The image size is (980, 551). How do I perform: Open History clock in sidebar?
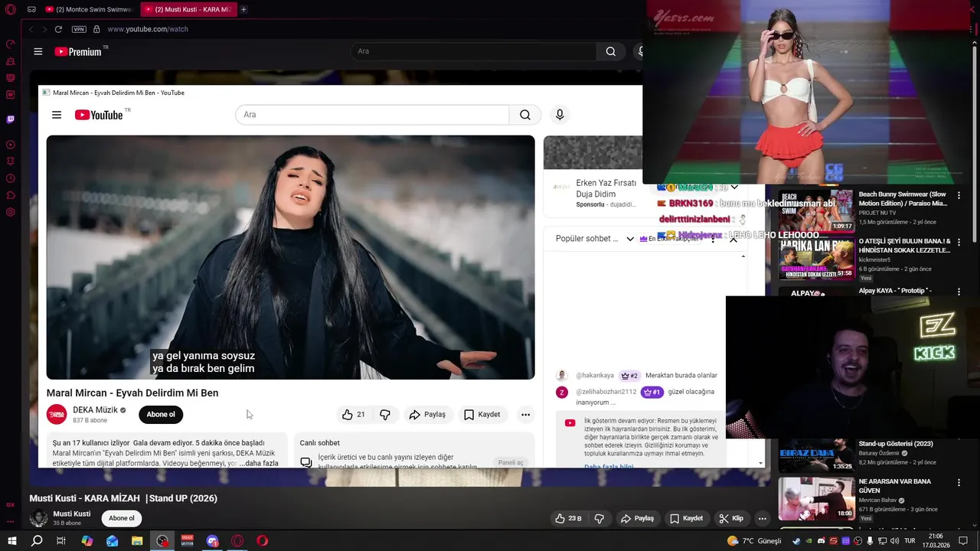click(11, 178)
